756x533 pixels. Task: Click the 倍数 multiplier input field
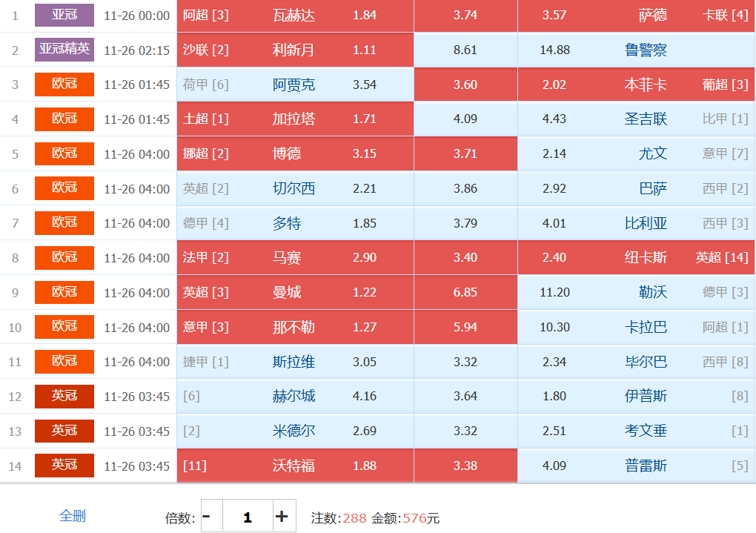coord(247,517)
